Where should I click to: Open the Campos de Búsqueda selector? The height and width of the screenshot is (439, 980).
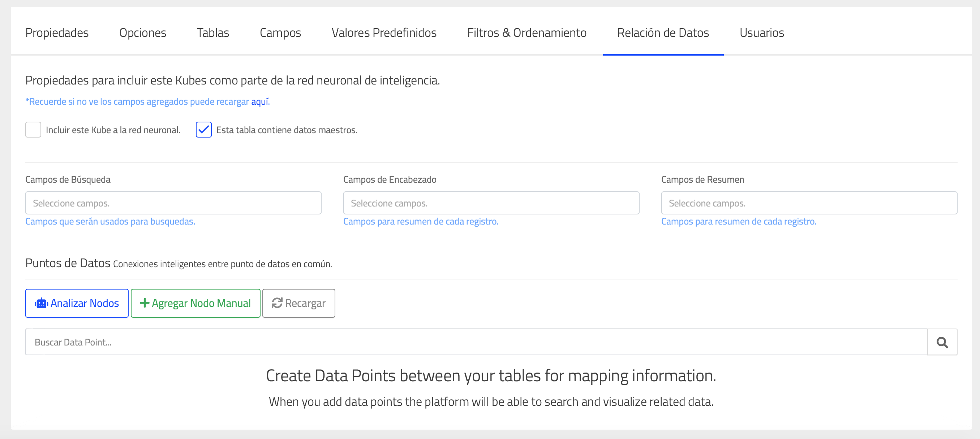[173, 203]
